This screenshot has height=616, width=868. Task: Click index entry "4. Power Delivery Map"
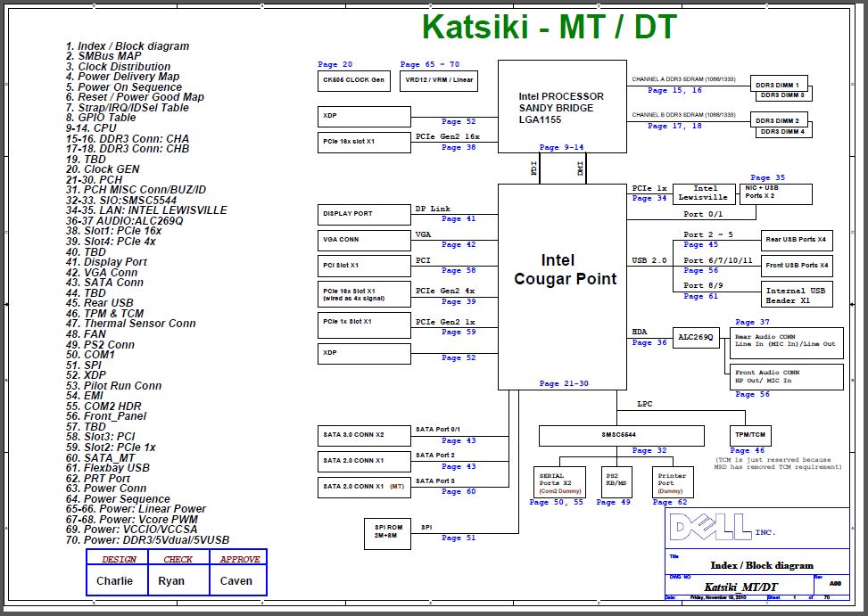coord(122,77)
